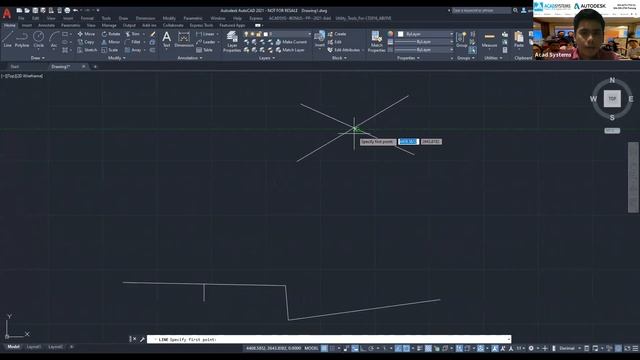Toggle MODEL space button in status bar
Screen dimensions: 640x360
click(x=311, y=348)
